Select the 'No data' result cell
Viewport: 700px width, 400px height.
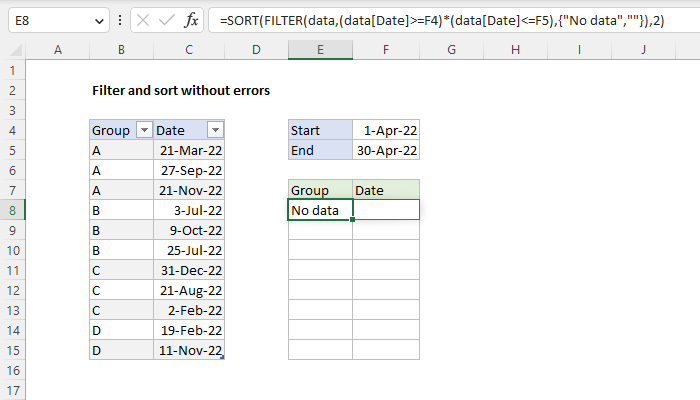coord(320,210)
